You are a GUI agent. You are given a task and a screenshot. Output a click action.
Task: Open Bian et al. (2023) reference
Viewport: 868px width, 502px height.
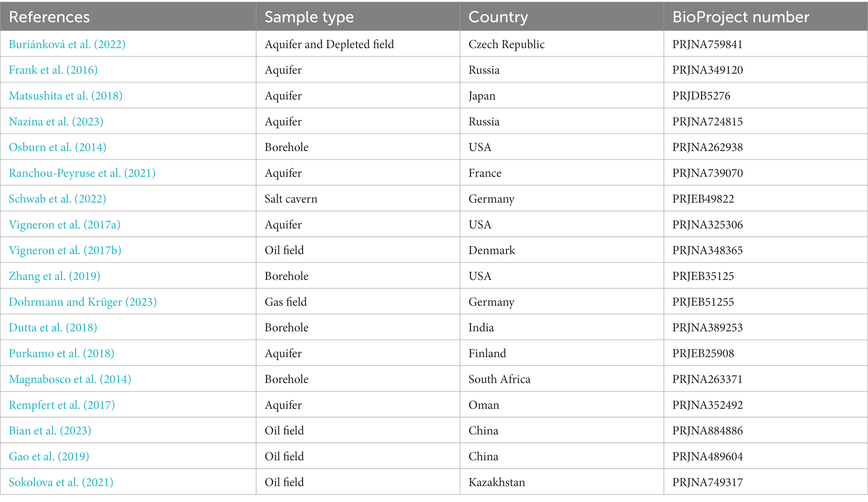tap(50, 431)
